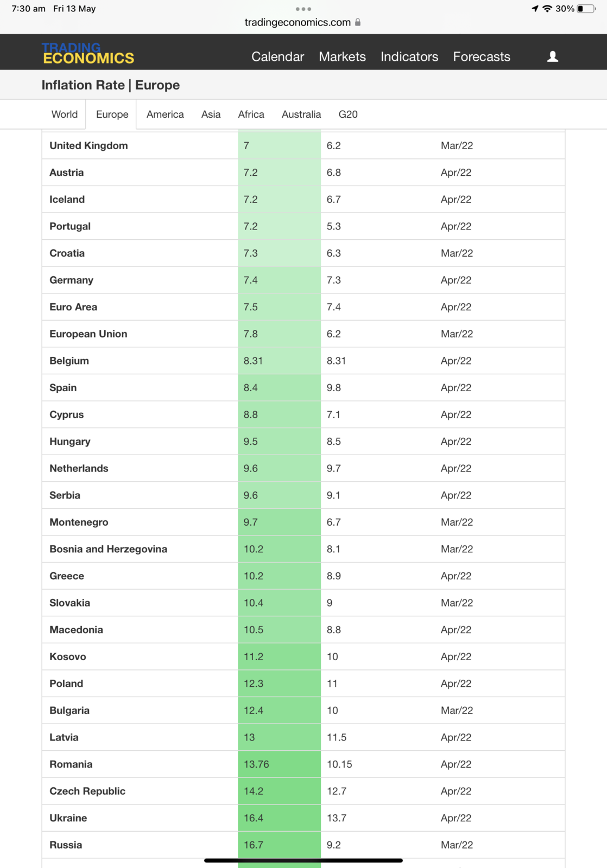The height and width of the screenshot is (868, 607).
Task: Open the Indicators menu
Action: pos(409,56)
